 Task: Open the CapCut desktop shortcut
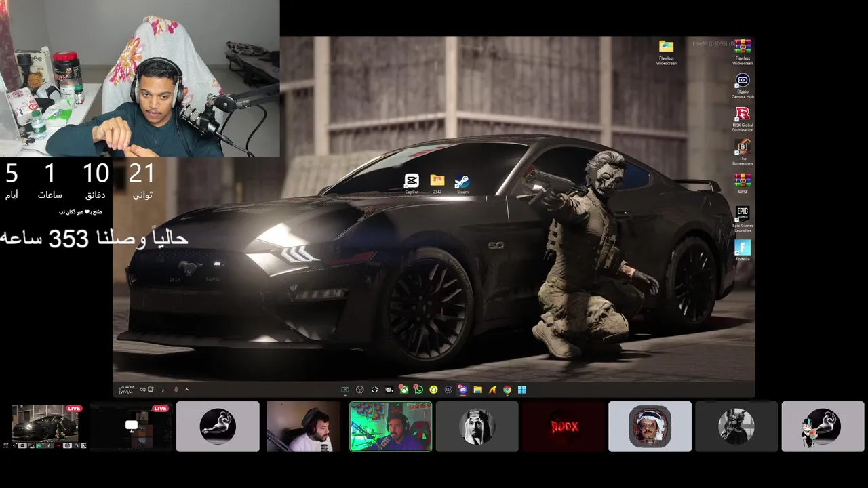pyautogui.click(x=412, y=183)
